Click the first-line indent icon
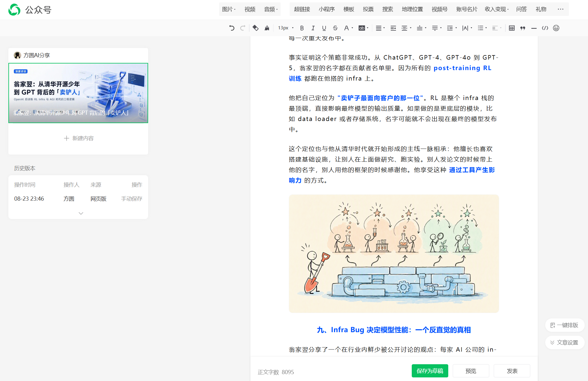This screenshot has width=588, height=381. pos(393,28)
